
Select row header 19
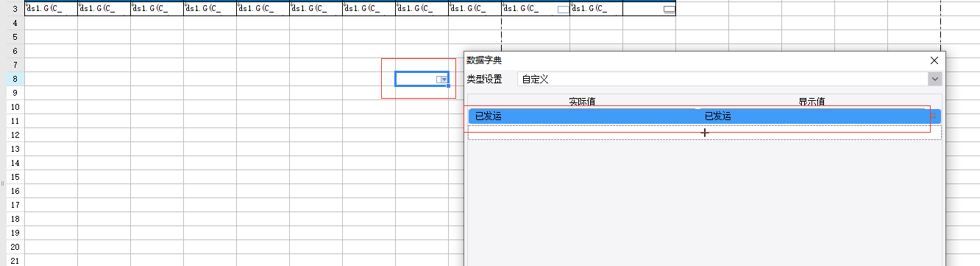tap(15, 233)
